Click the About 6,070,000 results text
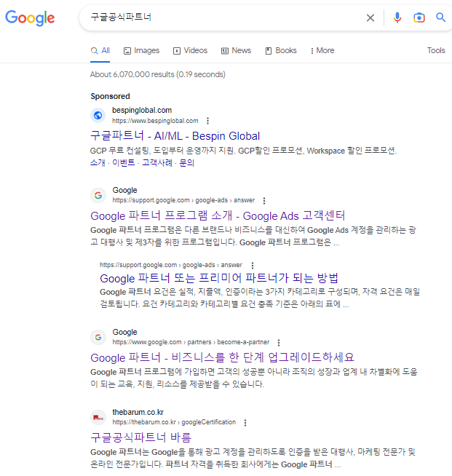452x476 pixels. click(157, 74)
